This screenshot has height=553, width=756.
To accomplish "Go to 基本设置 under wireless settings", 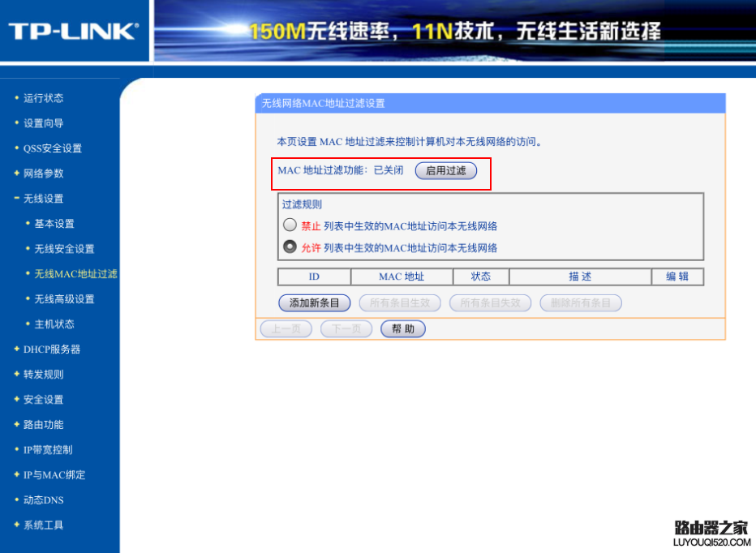I will tap(54, 224).
